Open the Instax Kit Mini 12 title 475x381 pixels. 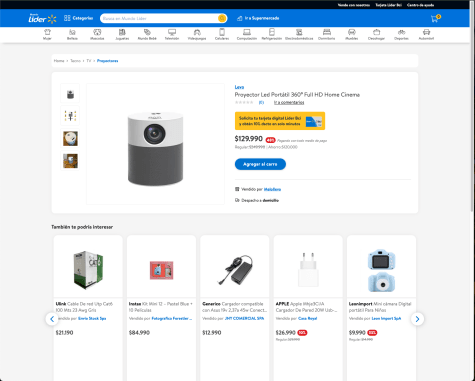tap(161, 307)
